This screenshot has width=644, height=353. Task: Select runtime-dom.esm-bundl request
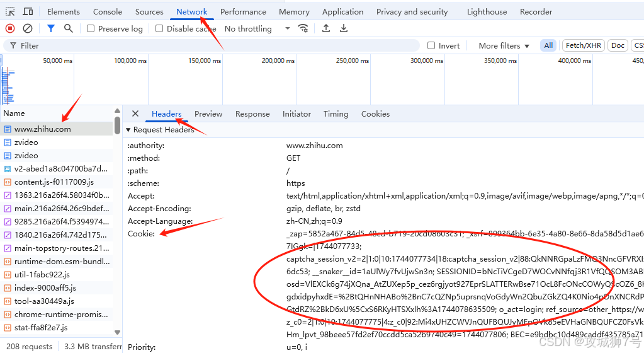pos(56,261)
